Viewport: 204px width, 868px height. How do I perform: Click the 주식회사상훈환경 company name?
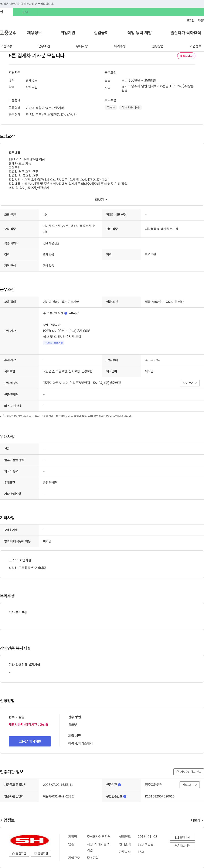(x=98, y=837)
